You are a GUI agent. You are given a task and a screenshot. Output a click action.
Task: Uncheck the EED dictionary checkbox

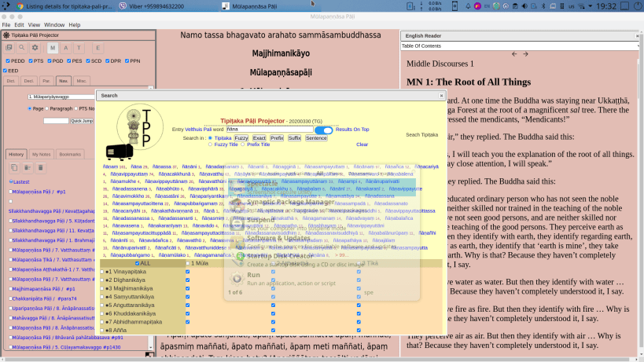[5, 71]
